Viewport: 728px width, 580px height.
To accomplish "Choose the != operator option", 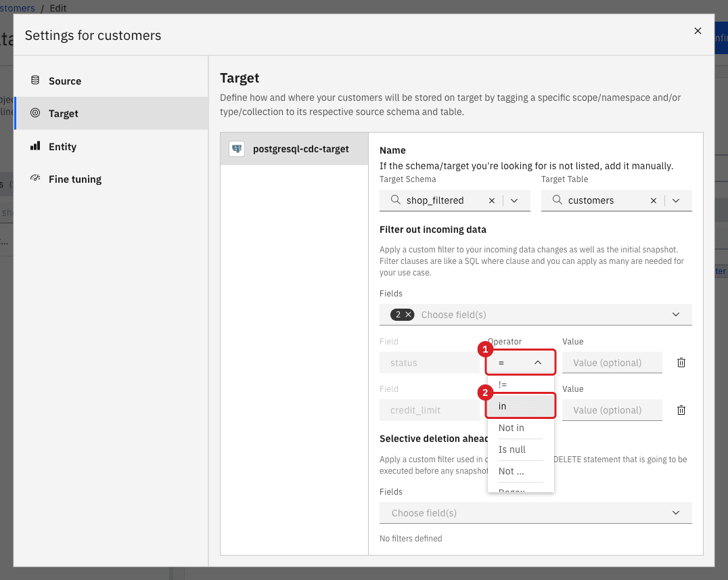I will coord(520,384).
